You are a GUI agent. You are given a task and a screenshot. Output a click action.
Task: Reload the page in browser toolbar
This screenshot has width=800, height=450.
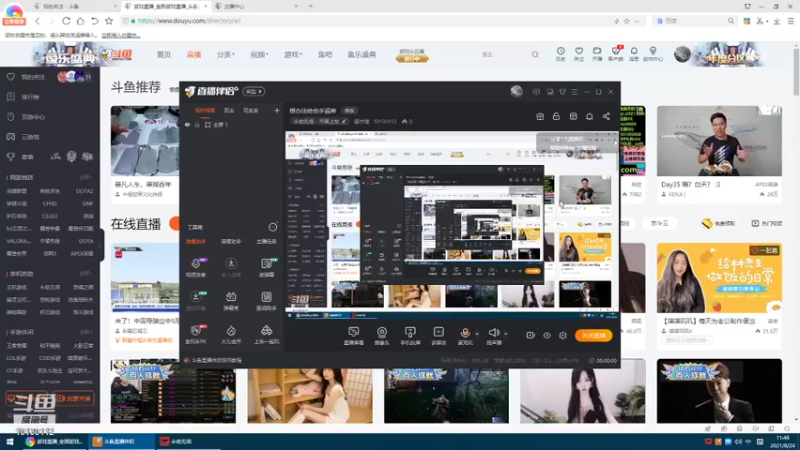click(x=66, y=21)
